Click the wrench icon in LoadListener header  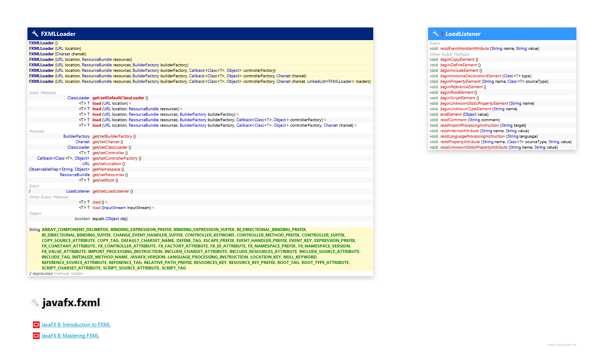coord(436,34)
